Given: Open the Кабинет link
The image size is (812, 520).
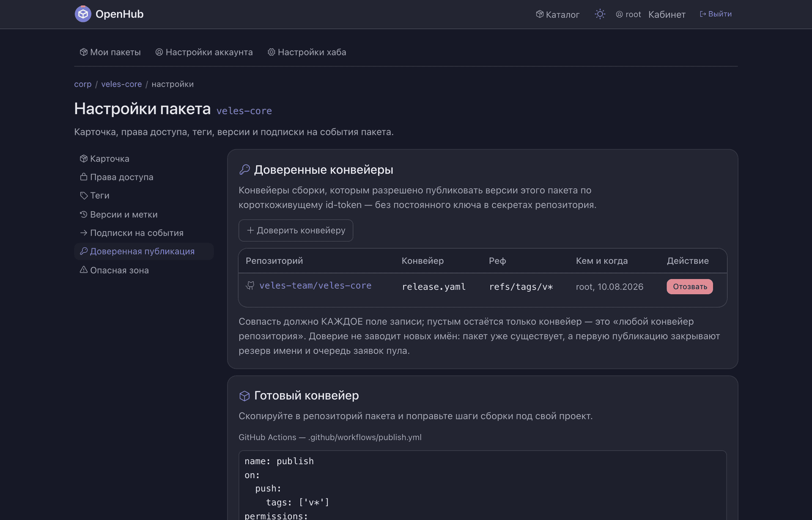Looking at the screenshot, I should [x=667, y=14].
